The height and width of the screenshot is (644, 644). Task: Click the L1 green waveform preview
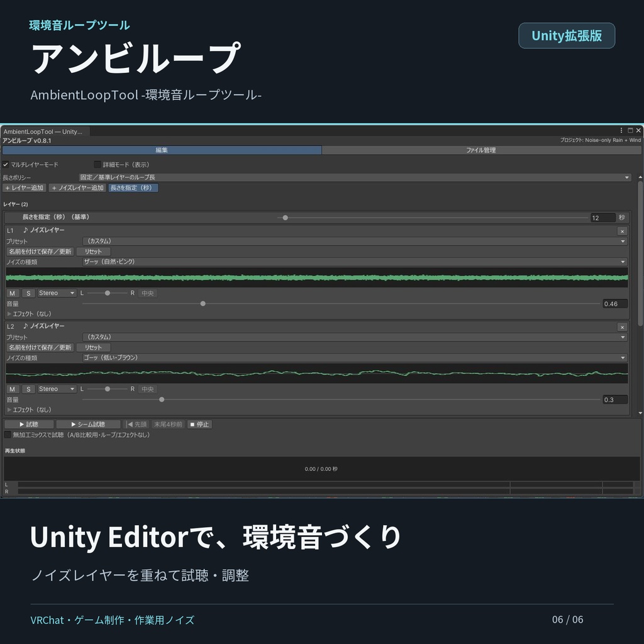pyautogui.click(x=317, y=277)
